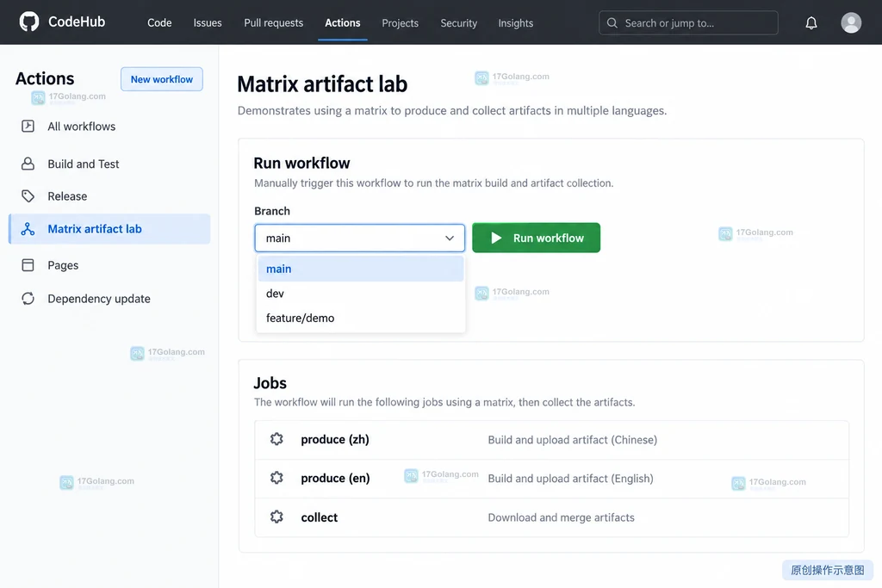This screenshot has height=588, width=882.
Task: Click "Download and merge artifacts" description
Action: tap(561, 517)
